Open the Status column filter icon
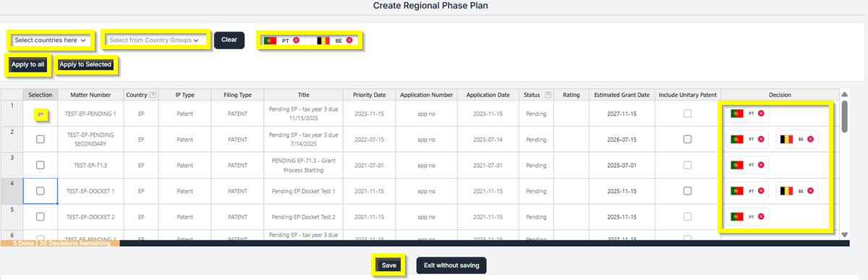Viewport: 868px width, 280px height. (x=548, y=95)
